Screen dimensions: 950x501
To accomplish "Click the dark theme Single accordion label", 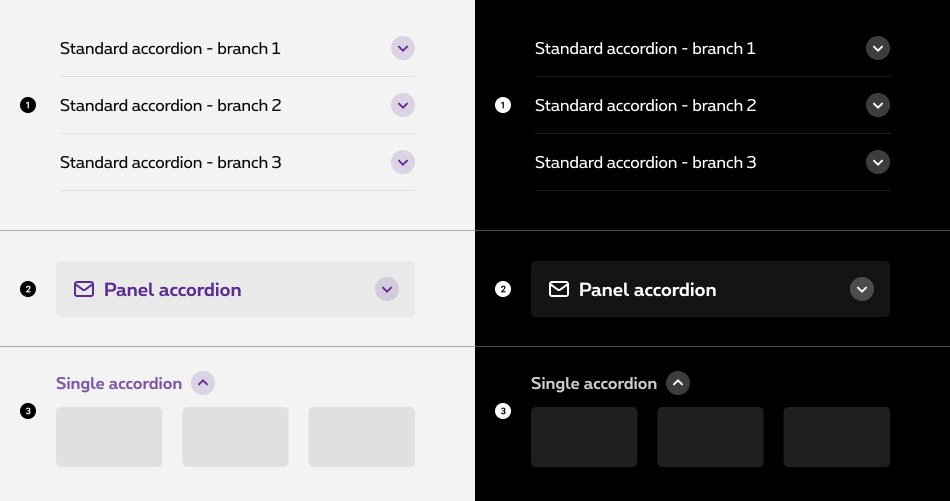I will pos(594,383).
